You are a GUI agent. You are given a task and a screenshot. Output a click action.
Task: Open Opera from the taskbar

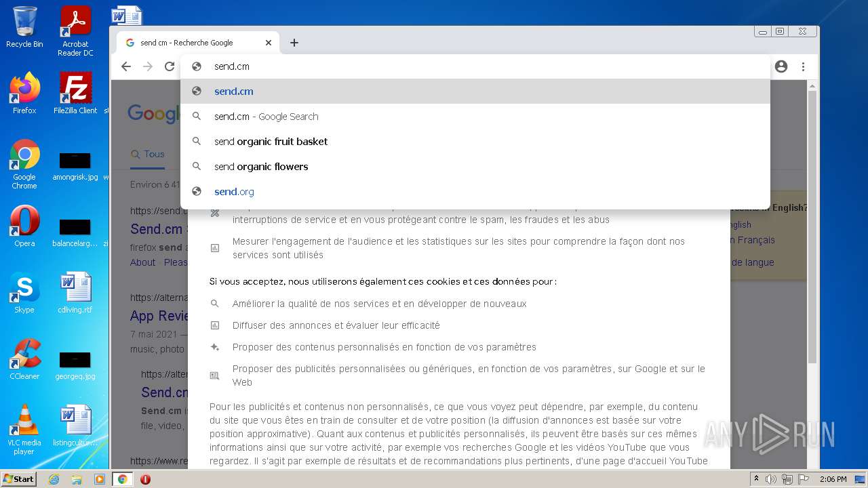point(145,479)
